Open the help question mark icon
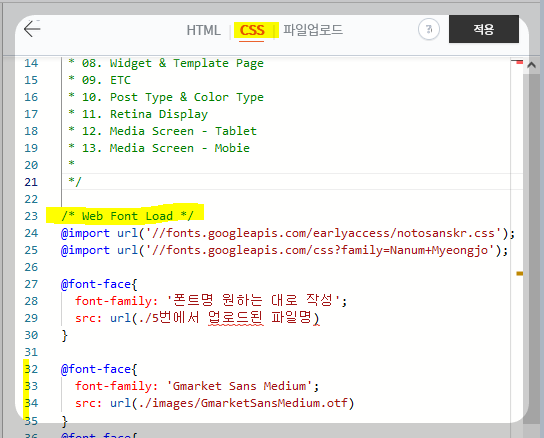The height and width of the screenshot is (438, 544). (429, 29)
